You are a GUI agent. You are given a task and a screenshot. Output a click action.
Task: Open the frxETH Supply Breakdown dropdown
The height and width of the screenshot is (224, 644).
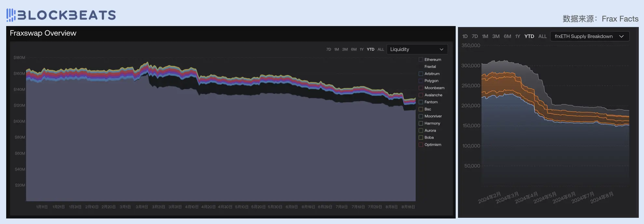(589, 36)
